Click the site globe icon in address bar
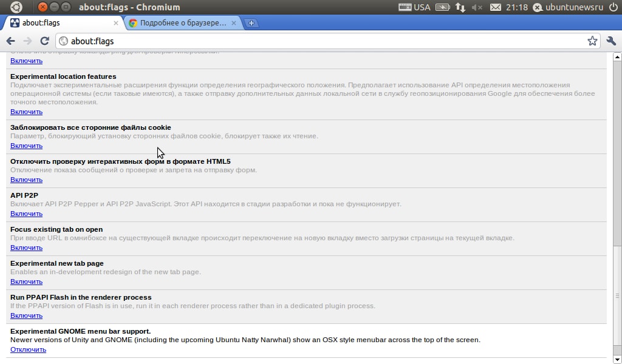 coord(63,41)
